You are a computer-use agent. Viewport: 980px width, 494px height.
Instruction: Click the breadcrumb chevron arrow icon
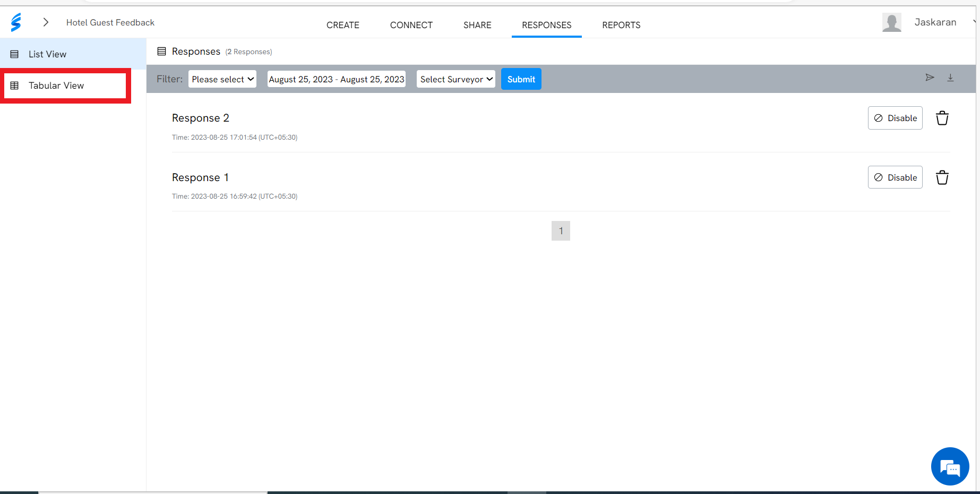coord(46,22)
